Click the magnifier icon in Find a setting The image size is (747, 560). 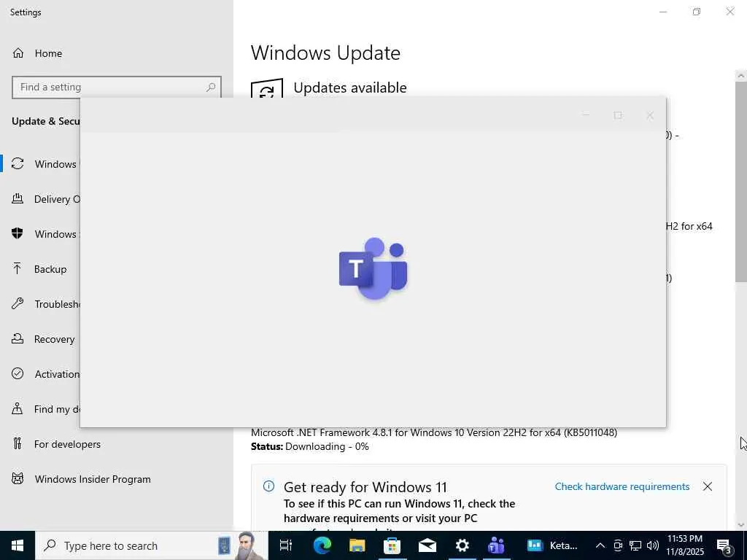click(x=211, y=87)
